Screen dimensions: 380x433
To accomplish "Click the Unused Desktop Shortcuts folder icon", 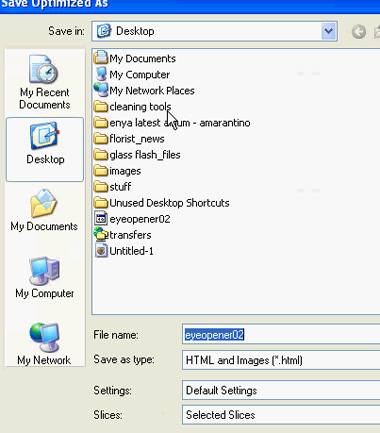I will 101,202.
